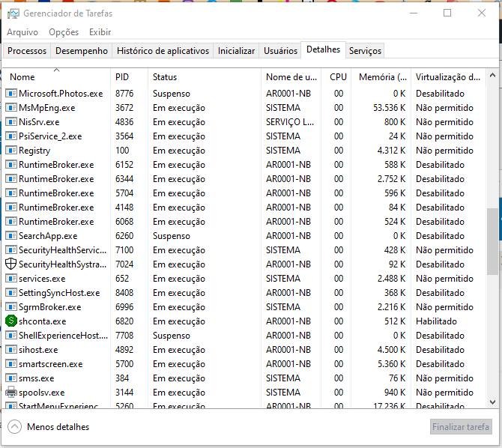The image size is (502, 448).
Task: Sort by the PID column header
Action: [x=130, y=77]
